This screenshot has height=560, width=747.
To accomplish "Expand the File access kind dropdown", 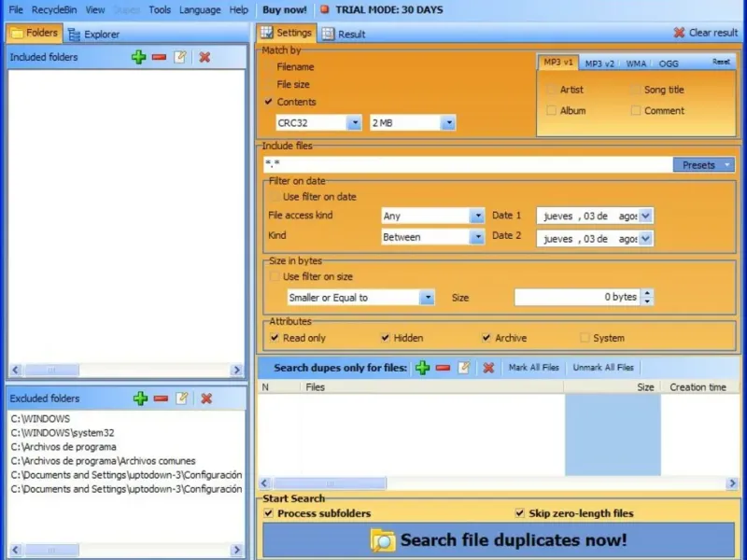I will (x=477, y=216).
